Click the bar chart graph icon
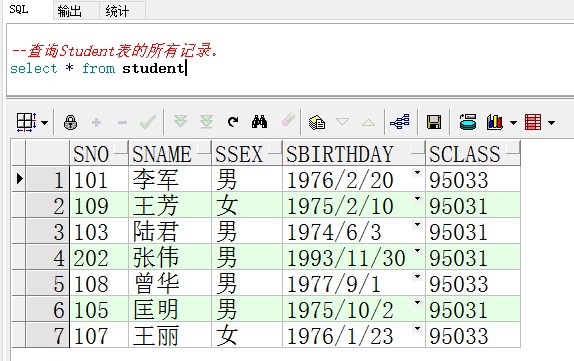This screenshot has width=574, height=361. tap(495, 122)
